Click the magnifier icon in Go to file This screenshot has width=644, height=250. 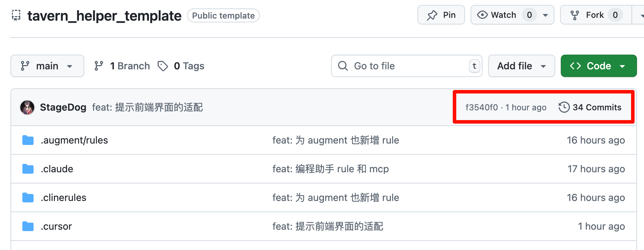click(343, 66)
